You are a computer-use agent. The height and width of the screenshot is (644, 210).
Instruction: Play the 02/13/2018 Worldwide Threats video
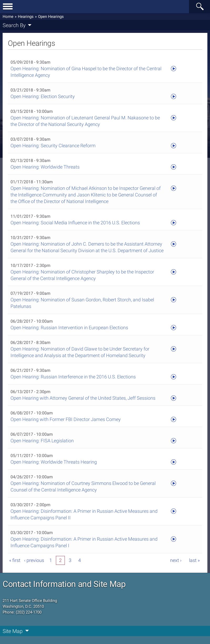click(174, 167)
